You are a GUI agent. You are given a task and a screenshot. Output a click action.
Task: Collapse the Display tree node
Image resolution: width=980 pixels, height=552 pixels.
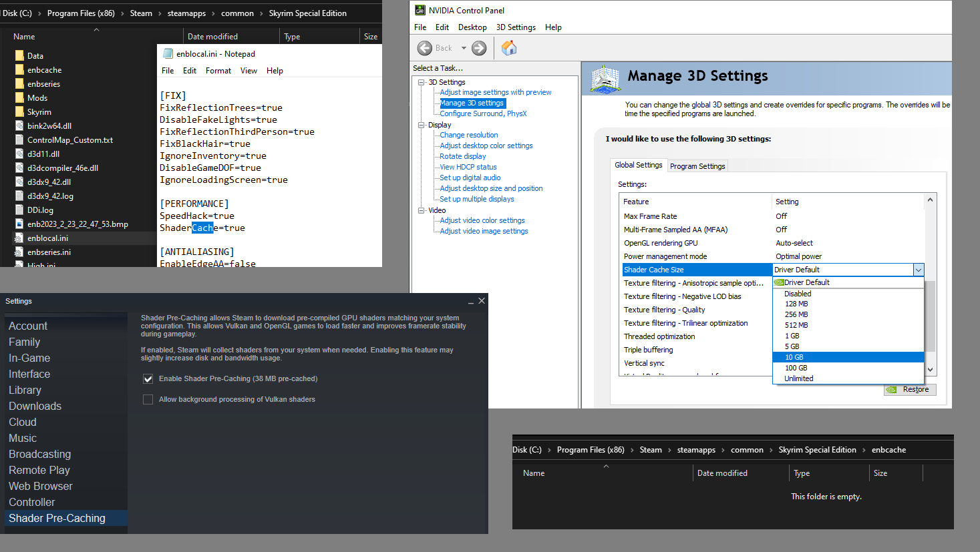[422, 125]
